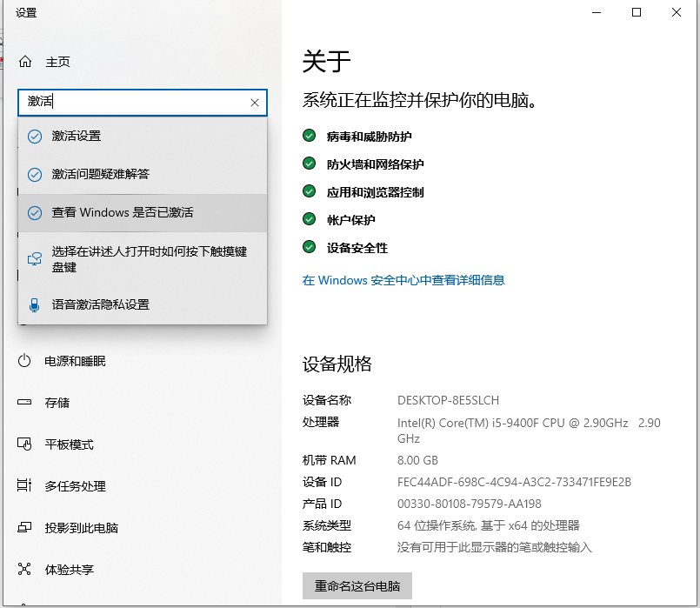This screenshot has width=700, height=608.
Task: Open the 选择在讲述人打开时如何按下触摸键盘键 result
Action: [x=148, y=259]
